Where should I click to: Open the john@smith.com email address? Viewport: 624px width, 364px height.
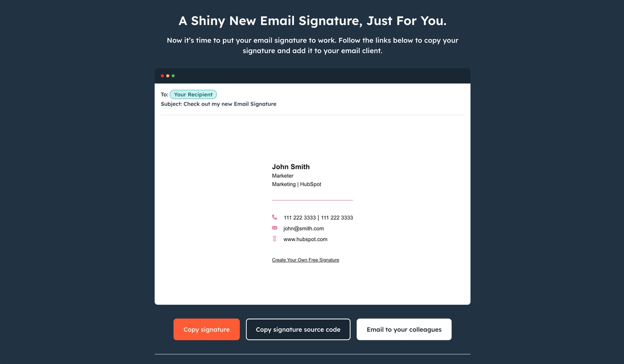point(304,229)
